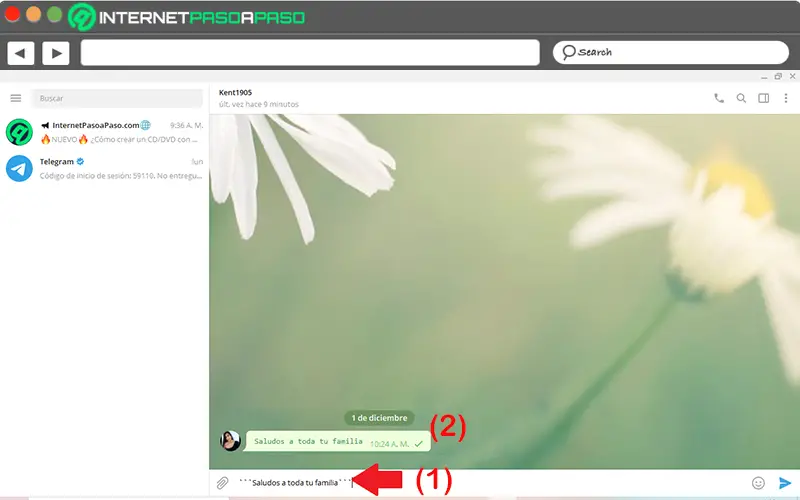Click the browser address bar
The width and height of the screenshot is (800, 500).
(x=310, y=53)
